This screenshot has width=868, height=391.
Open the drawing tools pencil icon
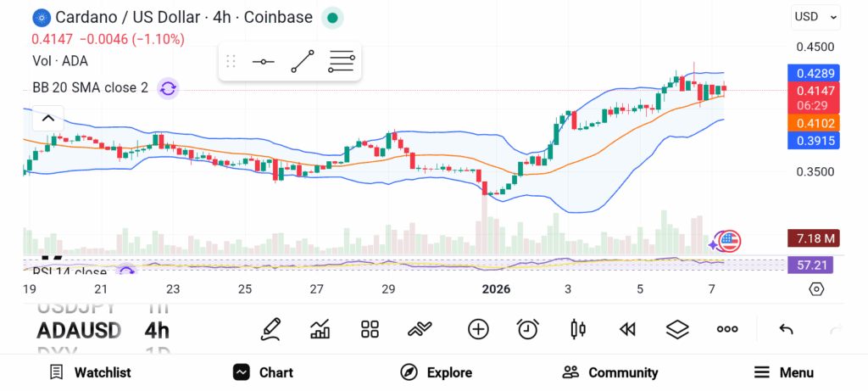click(x=270, y=329)
